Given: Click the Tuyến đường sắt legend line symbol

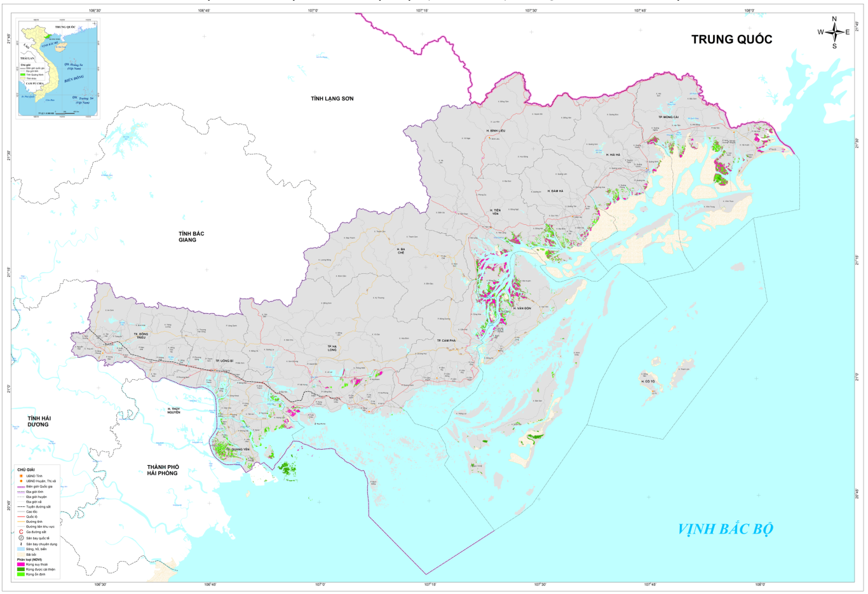Looking at the screenshot, I should [x=21, y=507].
